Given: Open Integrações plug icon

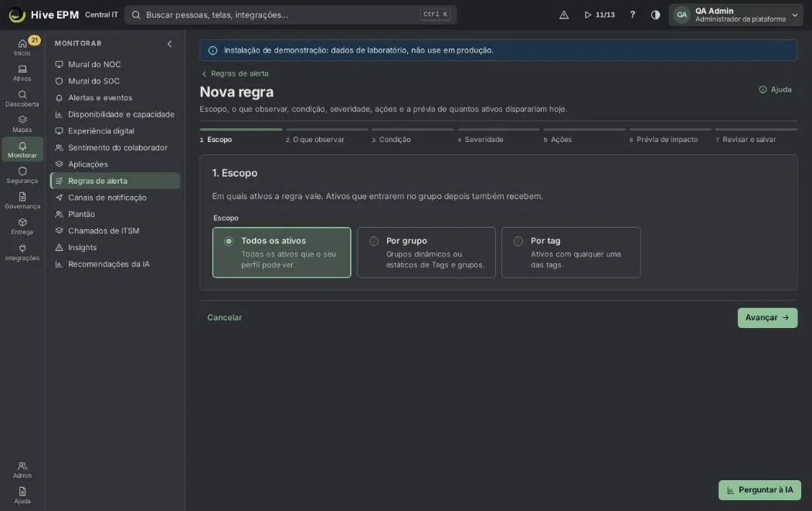Looking at the screenshot, I should 22,252.
